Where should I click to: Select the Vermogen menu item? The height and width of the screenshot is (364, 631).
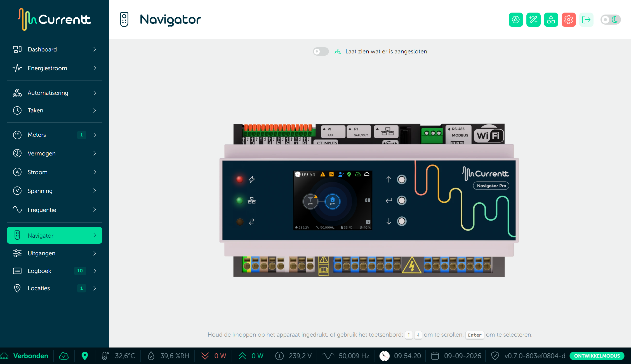coord(55,153)
